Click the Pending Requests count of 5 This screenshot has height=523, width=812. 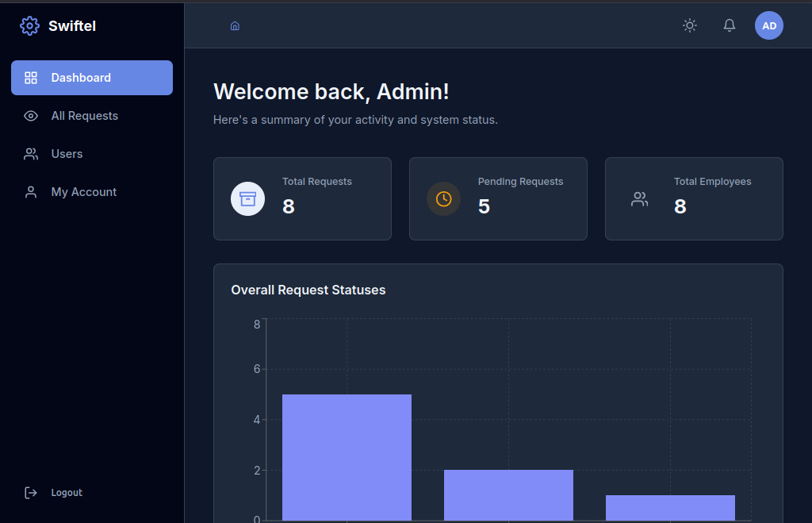pos(484,206)
